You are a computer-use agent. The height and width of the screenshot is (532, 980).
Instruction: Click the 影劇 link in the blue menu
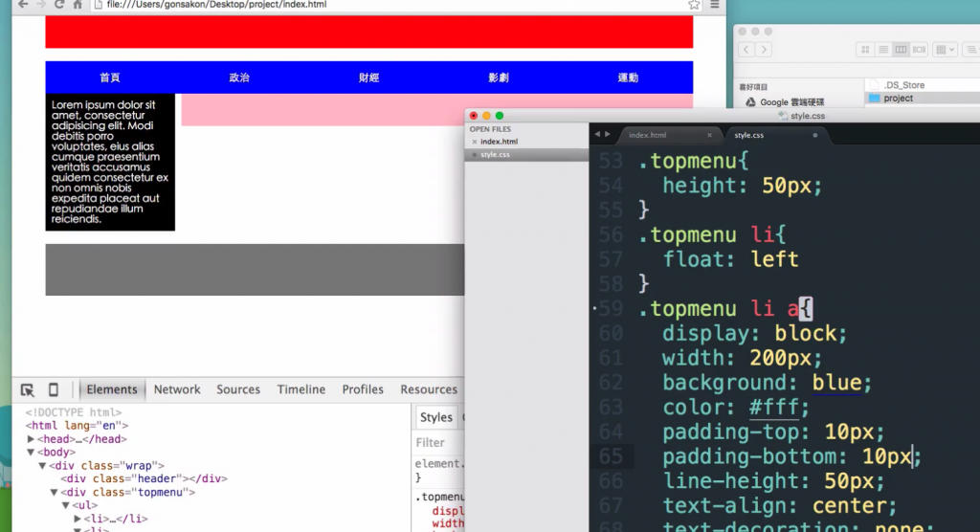[499, 78]
